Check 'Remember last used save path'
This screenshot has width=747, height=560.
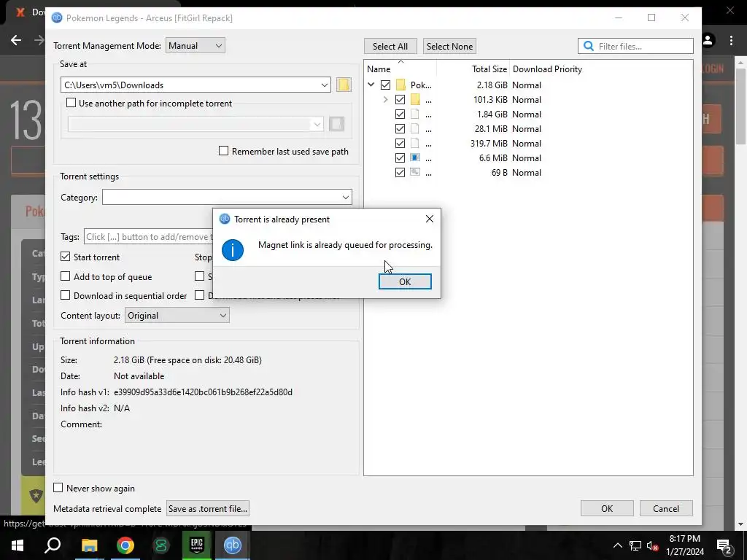(x=223, y=151)
